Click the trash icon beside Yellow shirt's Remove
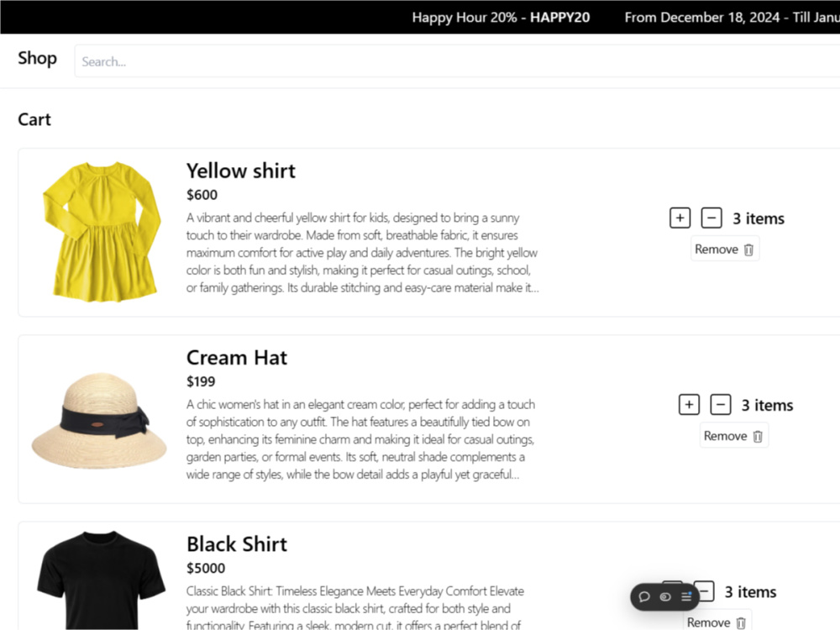The image size is (840, 630). click(x=746, y=249)
